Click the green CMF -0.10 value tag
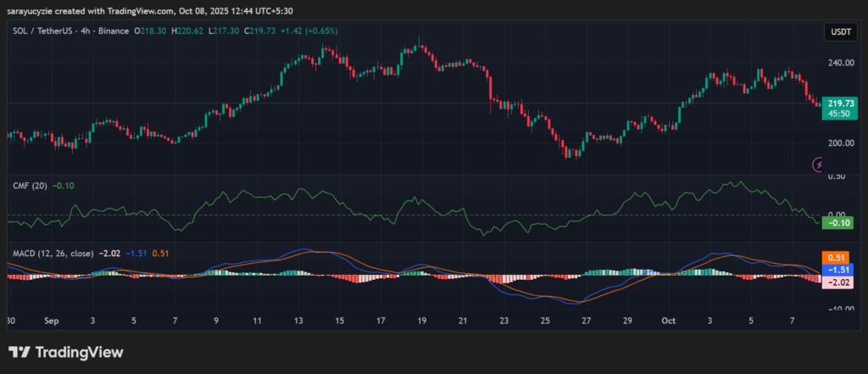The height and width of the screenshot is (374, 868). pyautogui.click(x=837, y=222)
